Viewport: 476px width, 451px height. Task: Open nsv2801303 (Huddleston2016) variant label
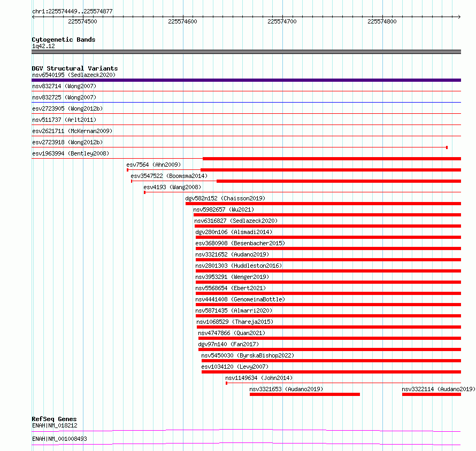tap(239, 266)
